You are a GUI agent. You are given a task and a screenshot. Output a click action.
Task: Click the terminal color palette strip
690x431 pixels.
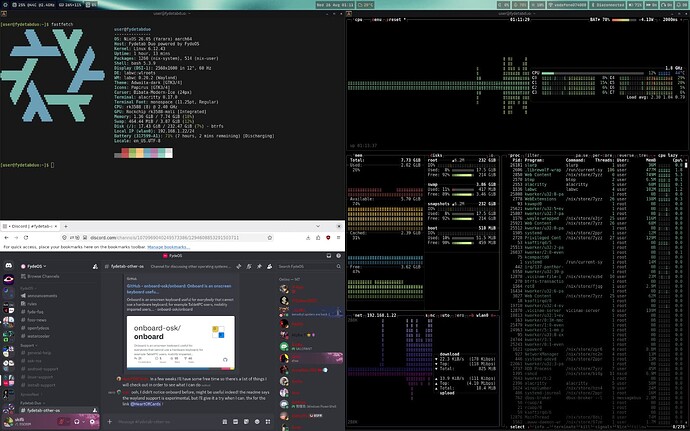coord(143,153)
